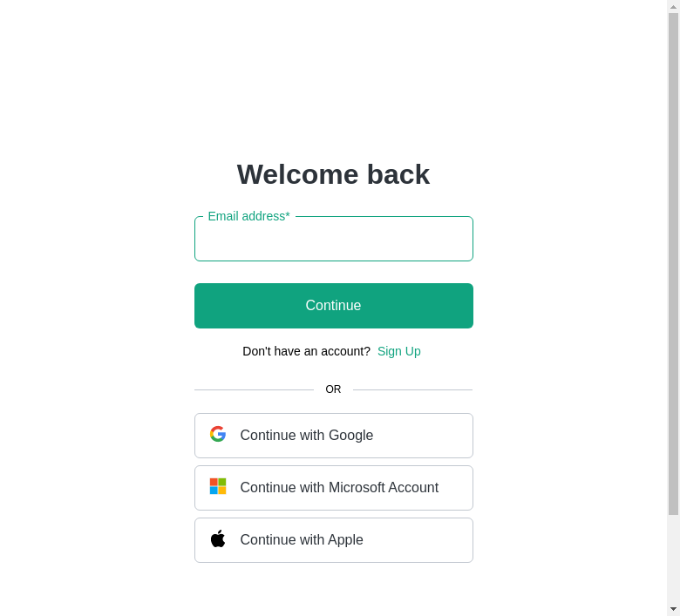This screenshot has height=616, width=680.
Task: Select the Continue with Google label
Action: pos(307,436)
